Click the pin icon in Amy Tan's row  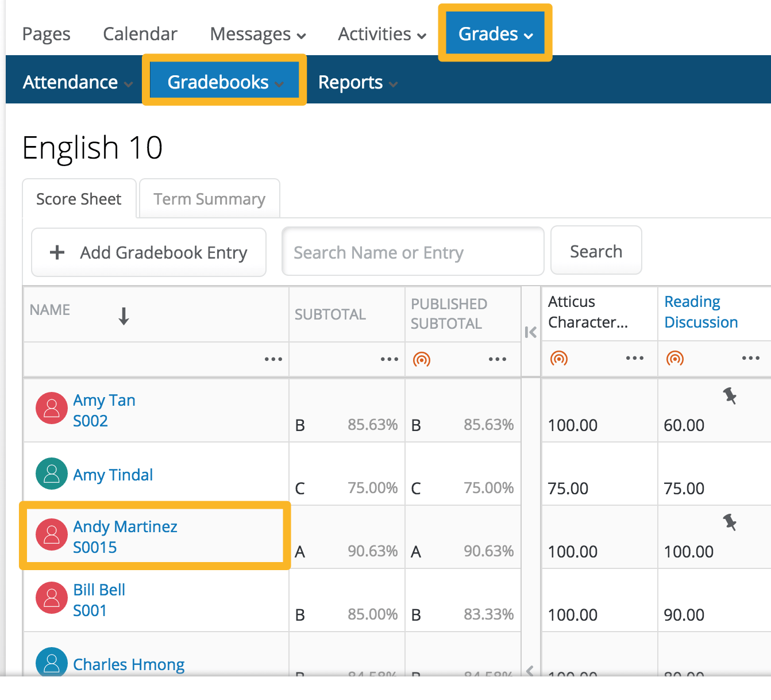point(730,395)
